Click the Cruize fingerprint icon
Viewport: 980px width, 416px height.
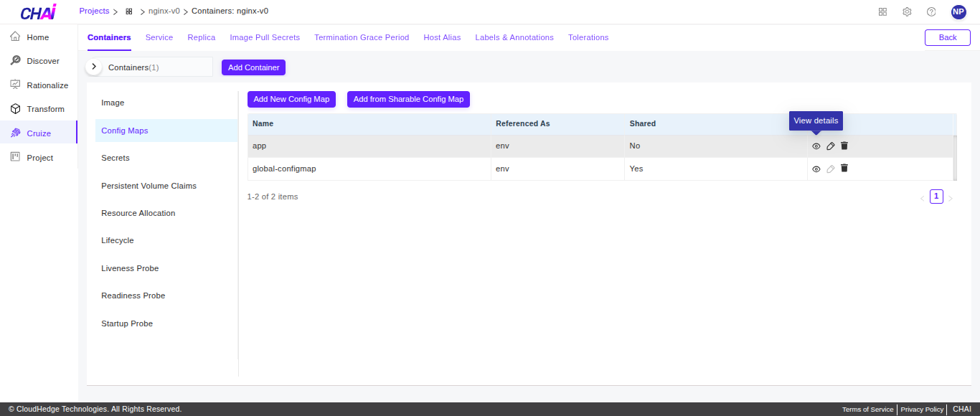click(x=15, y=133)
